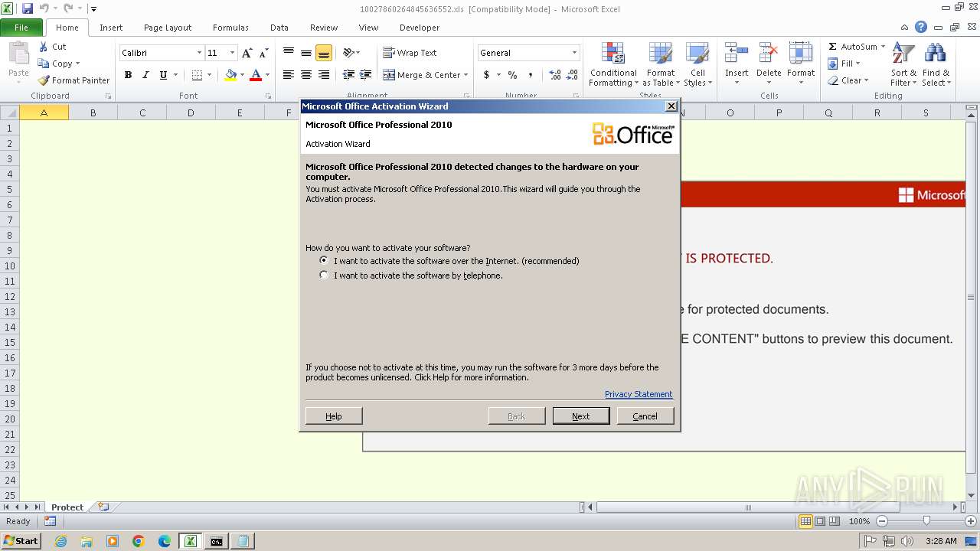Click the Cut scissors icon

click(x=44, y=47)
